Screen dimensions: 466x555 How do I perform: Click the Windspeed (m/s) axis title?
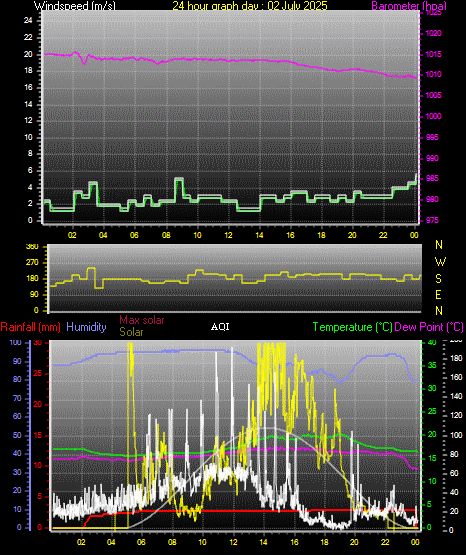pos(74,5)
